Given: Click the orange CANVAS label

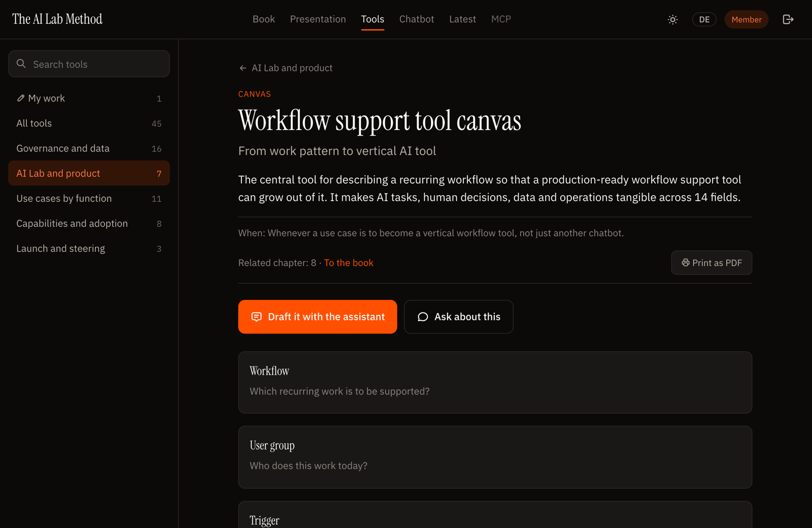Looking at the screenshot, I should [255, 94].
